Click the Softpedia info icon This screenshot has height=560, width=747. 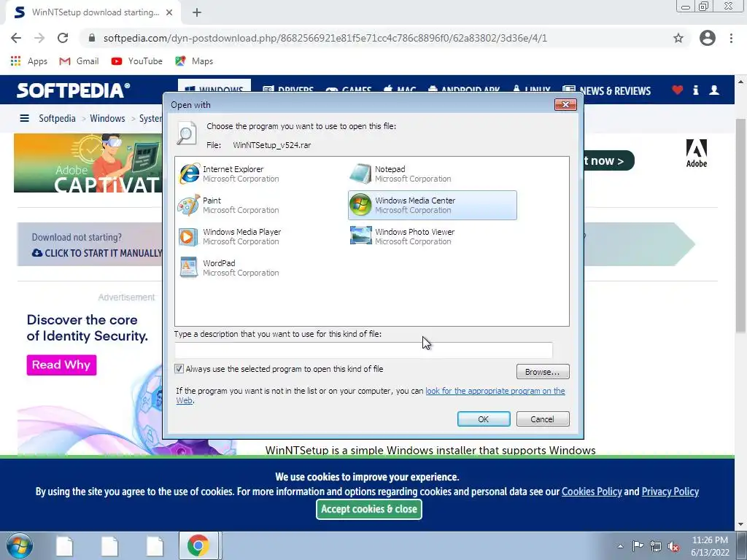tap(696, 90)
